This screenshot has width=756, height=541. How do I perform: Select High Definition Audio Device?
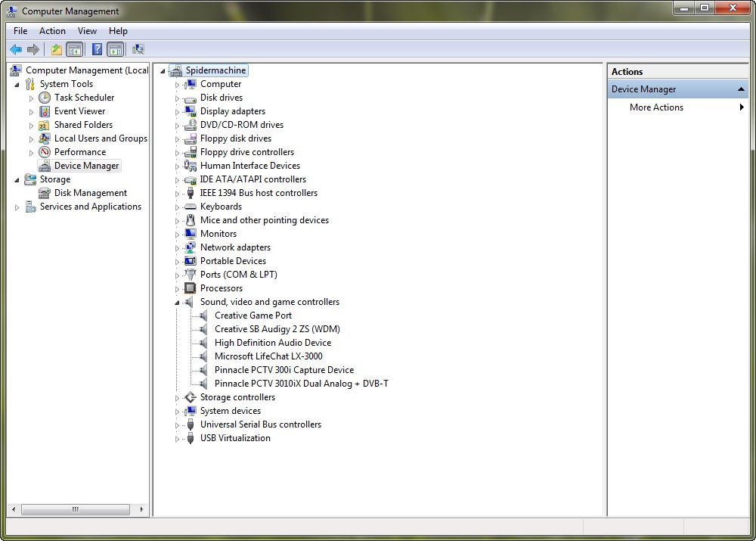click(273, 343)
